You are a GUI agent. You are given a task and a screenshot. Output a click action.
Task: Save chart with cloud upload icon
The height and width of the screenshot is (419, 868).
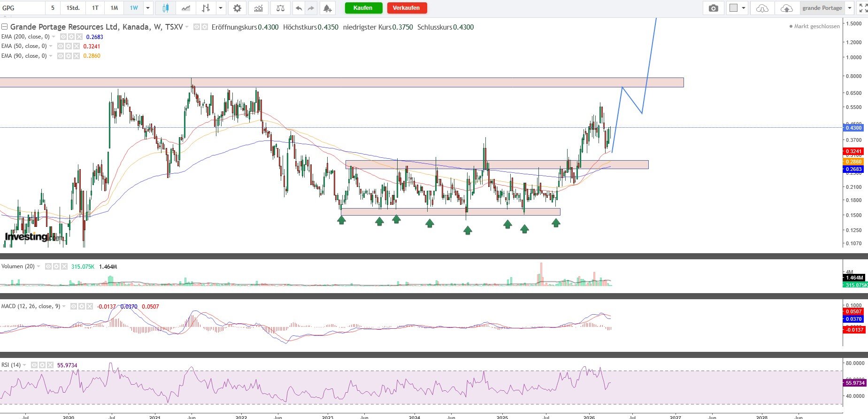click(x=786, y=8)
